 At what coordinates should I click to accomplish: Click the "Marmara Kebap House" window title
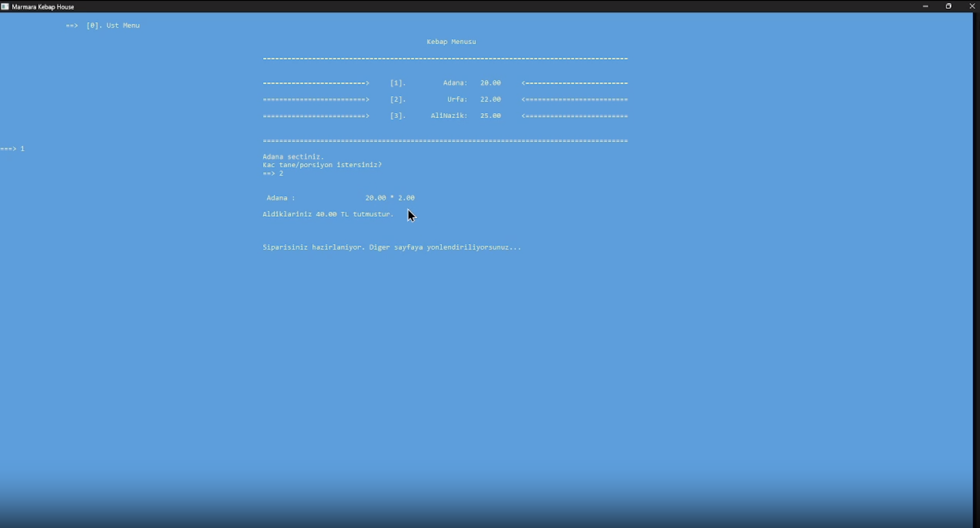tap(43, 7)
